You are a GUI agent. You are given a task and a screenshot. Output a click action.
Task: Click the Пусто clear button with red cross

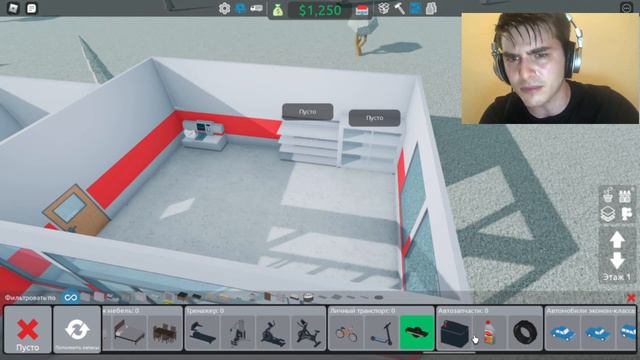[x=28, y=330]
